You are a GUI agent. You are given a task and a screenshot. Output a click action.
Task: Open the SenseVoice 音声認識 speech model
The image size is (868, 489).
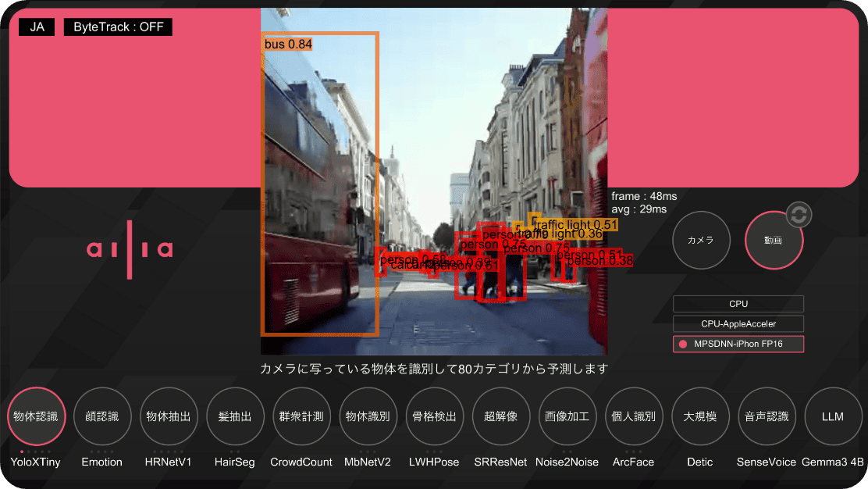click(767, 416)
